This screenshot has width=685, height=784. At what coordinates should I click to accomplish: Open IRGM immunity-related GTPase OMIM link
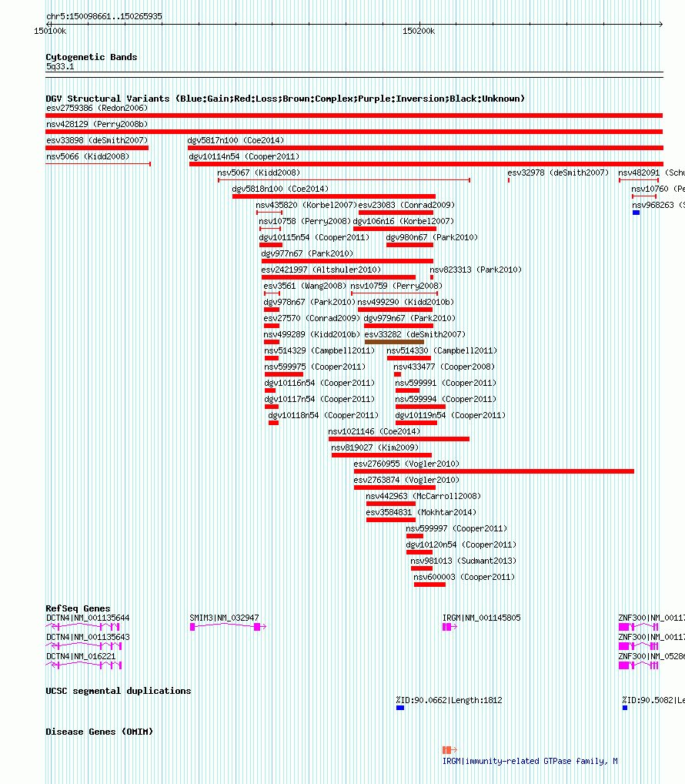click(530, 761)
